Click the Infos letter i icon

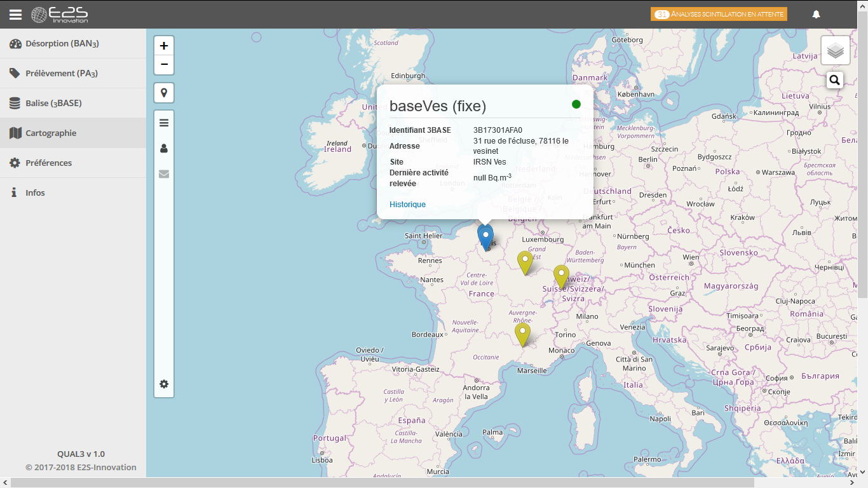(x=14, y=193)
